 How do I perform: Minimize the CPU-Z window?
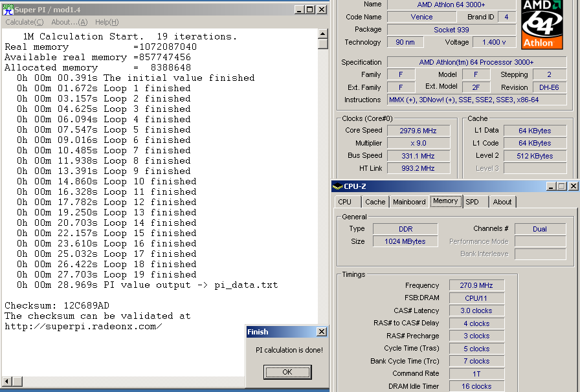click(x=551, y=186)
